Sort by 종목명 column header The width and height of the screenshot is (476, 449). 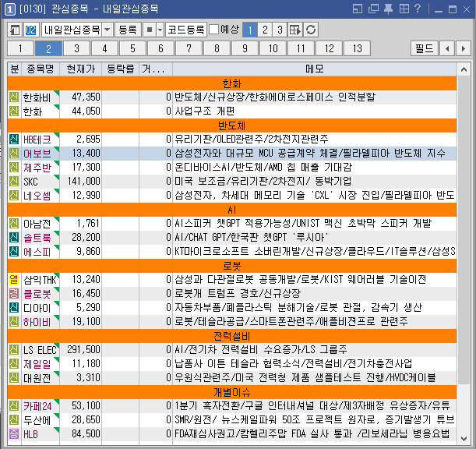(x=41, y=69)
